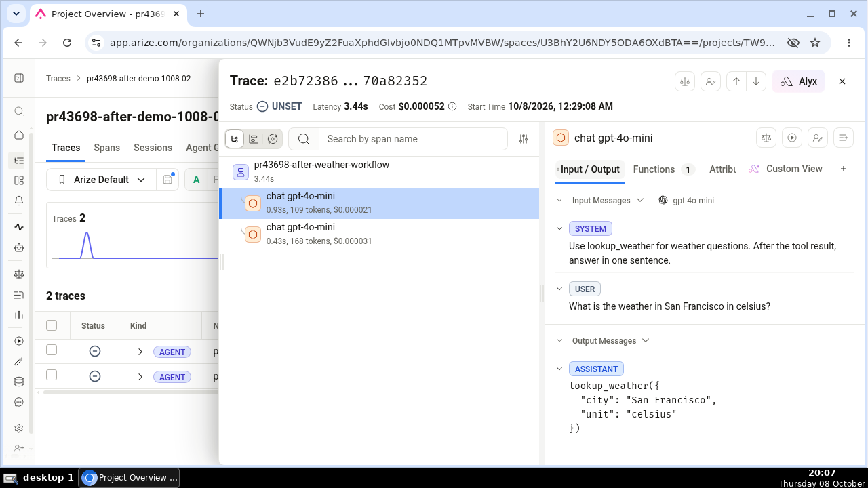Viewport: 868px width, 488px height.
Task: Tick the second trace row checkbox
Action: coord(52,375)
